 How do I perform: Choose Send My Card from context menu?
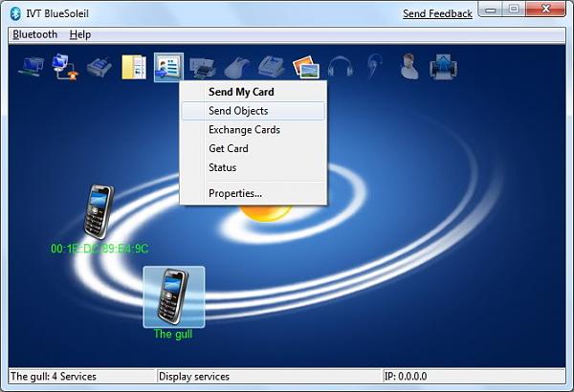click(x=254, y=92)
